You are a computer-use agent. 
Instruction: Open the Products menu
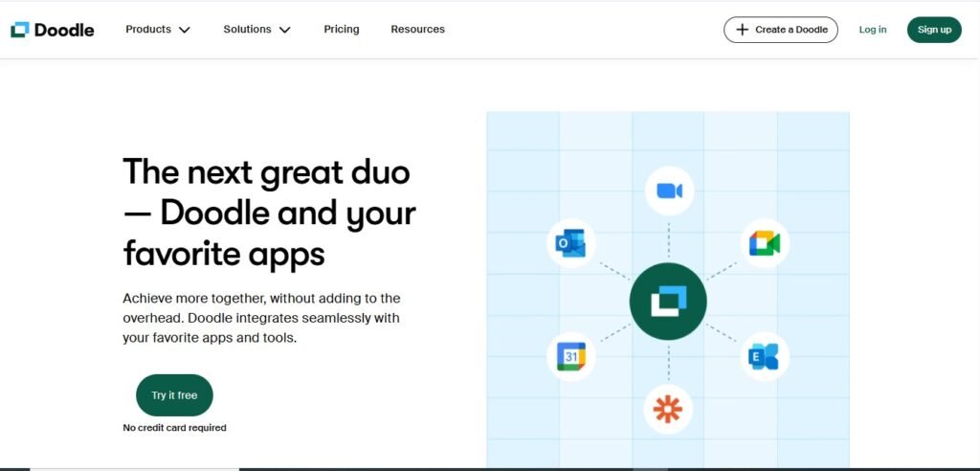158,30
